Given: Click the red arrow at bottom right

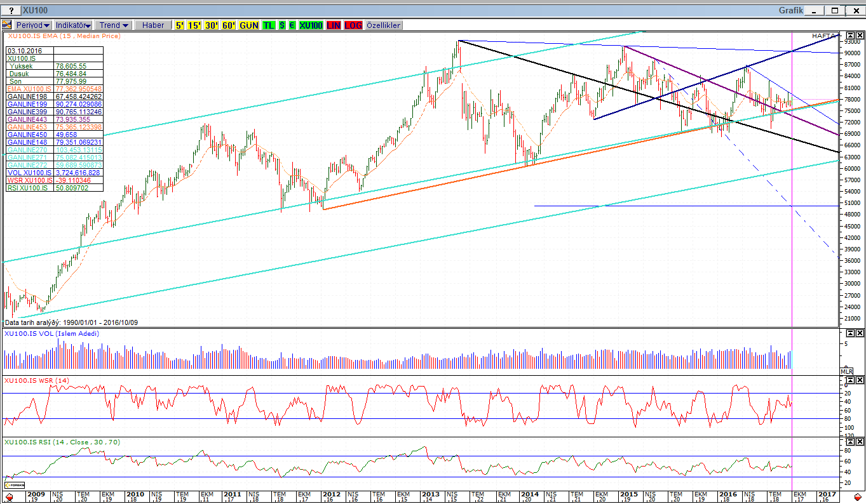Looking at the screenshot, I should (858, 496).
